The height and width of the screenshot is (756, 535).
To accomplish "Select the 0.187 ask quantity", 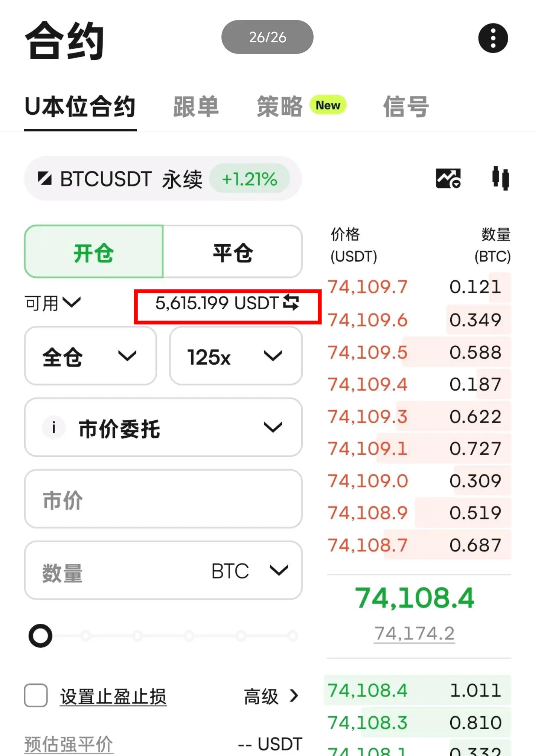I will 476,384.
